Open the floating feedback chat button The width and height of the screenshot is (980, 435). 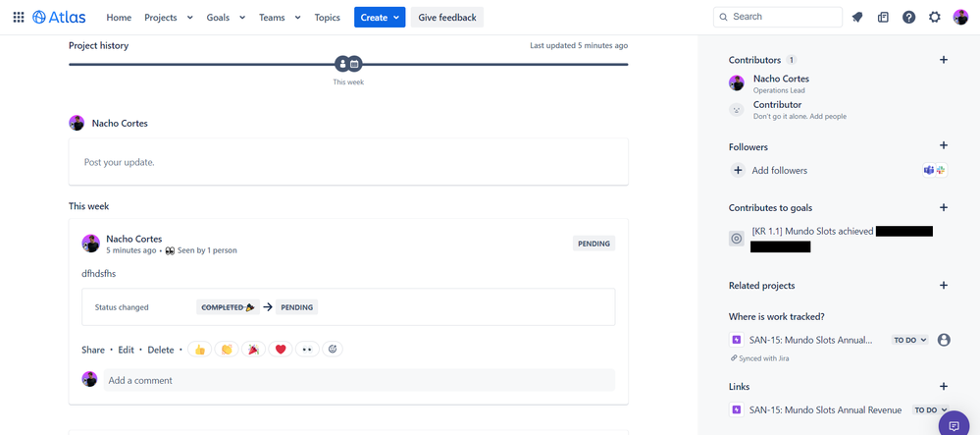(954, 425)
